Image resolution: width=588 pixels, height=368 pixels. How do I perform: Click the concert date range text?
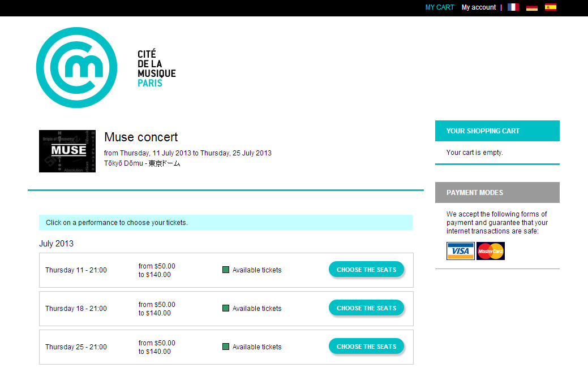187,153
